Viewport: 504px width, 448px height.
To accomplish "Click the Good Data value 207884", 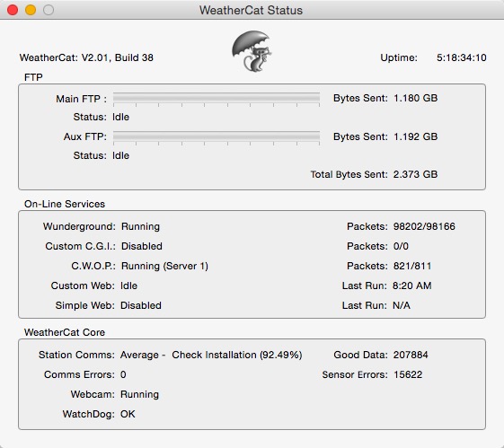I will [411, 356].
